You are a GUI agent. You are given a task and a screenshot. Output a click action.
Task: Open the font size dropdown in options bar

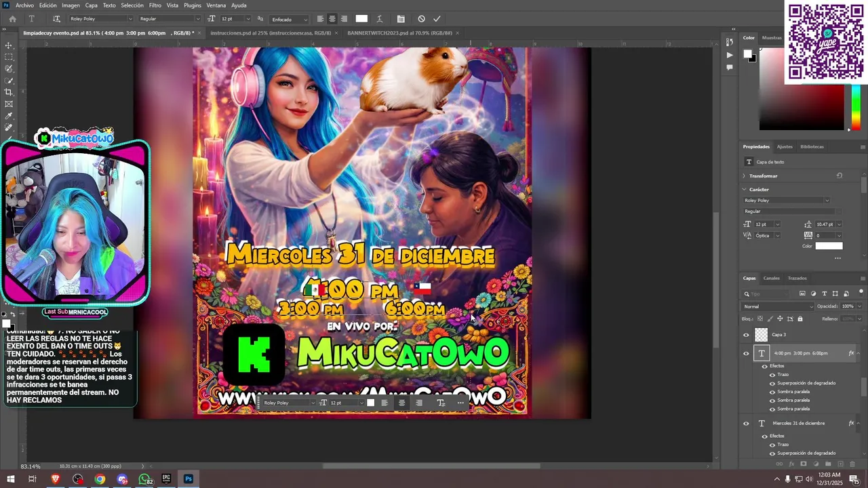click(247, 19)
